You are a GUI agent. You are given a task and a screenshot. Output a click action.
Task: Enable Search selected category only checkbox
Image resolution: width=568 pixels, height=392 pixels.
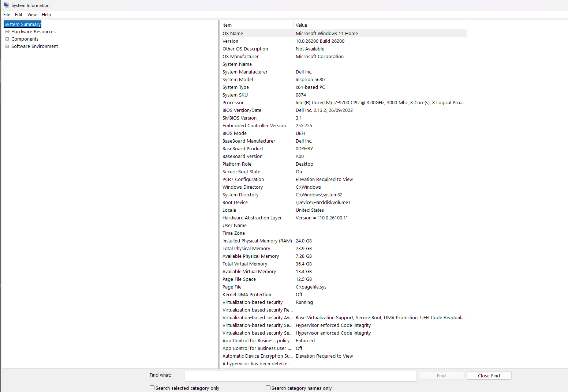(x=152, y=388)
